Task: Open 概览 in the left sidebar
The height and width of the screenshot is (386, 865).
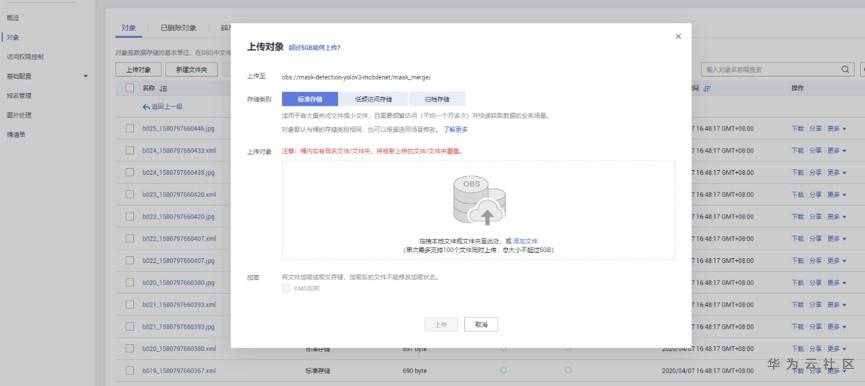Action: [13, 18]
